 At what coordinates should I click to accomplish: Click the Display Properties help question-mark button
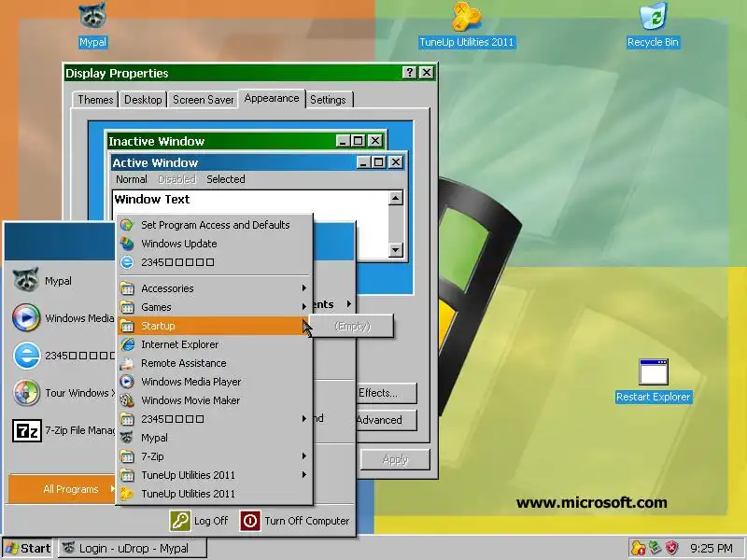click(409, 73)
